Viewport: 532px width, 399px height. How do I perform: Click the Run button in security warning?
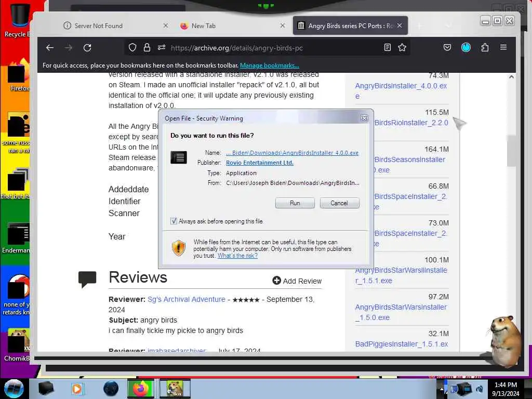pos(295,203)
